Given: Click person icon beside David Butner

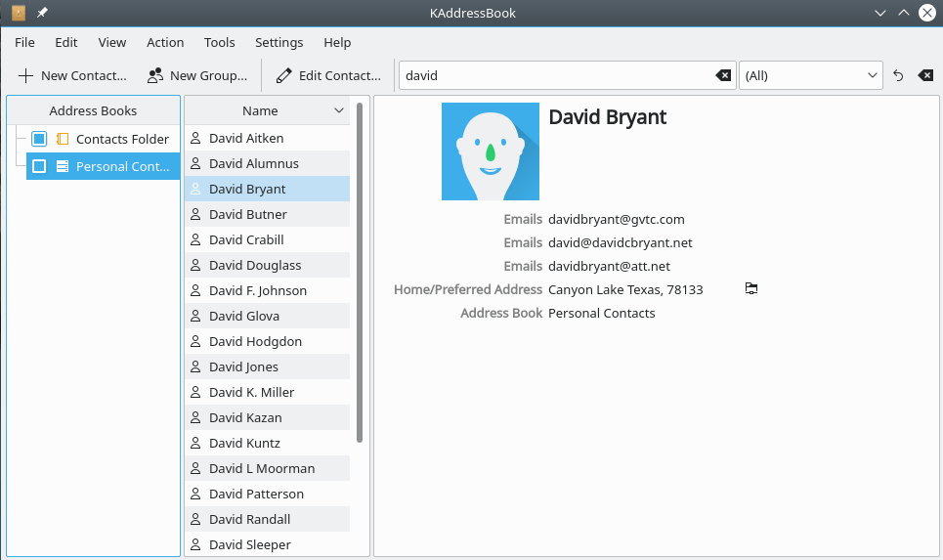Looking at the screenshot, I should (195, 214).
